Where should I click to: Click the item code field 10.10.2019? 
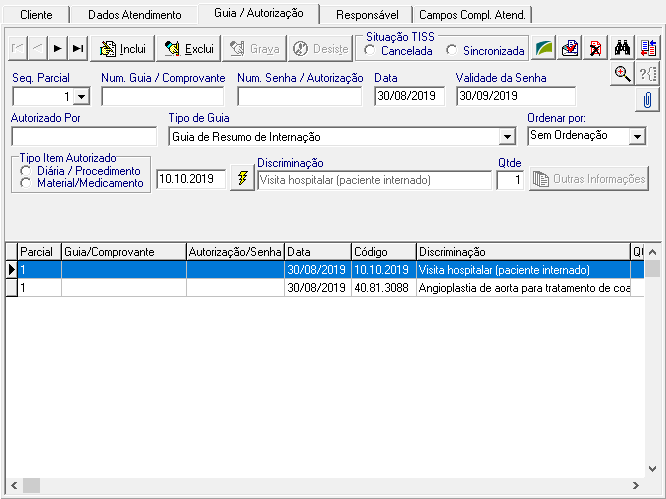pyautogui.click(x=191, y=179)
